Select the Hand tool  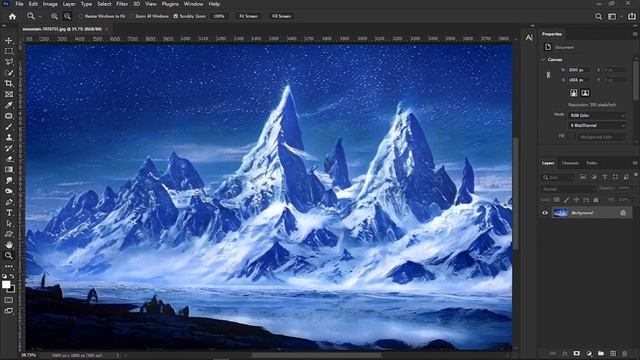(9, 245)
